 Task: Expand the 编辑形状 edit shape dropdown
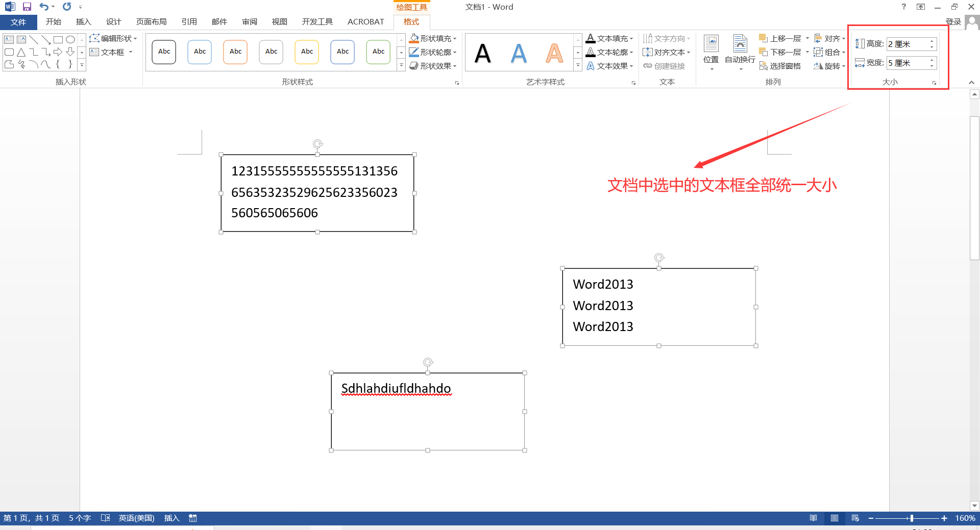click(x=113, y=38)
